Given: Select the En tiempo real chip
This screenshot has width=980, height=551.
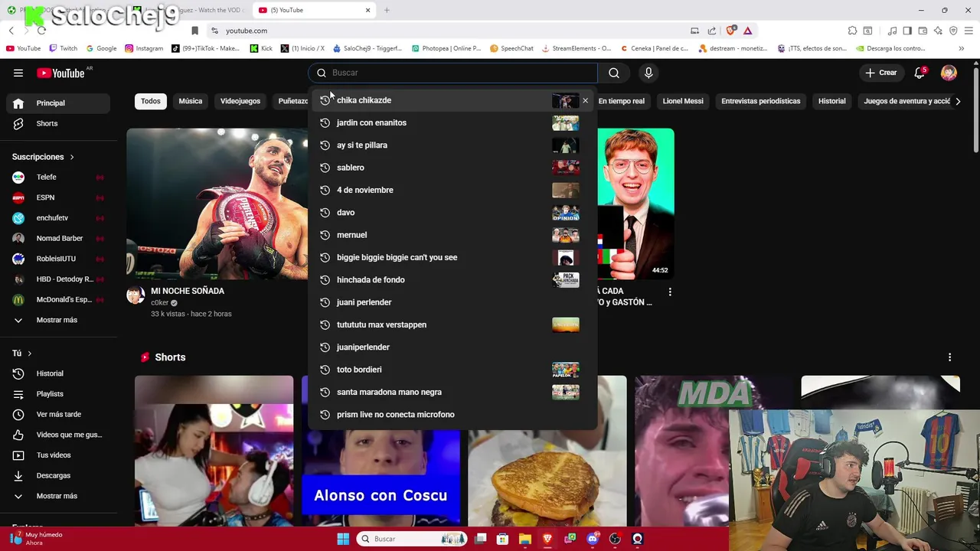Looking at the screenshot, I should click(x=621, y=101).
